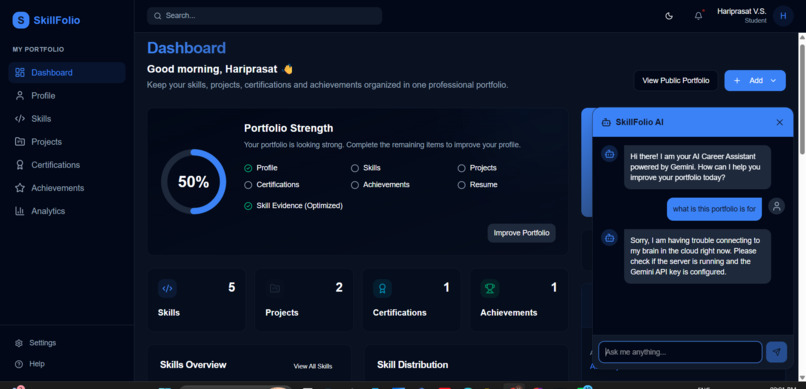The height and width of the screenshot is (389, 806).
Task: Click the 50% portfolio strength ring
Action: point(193,182)
